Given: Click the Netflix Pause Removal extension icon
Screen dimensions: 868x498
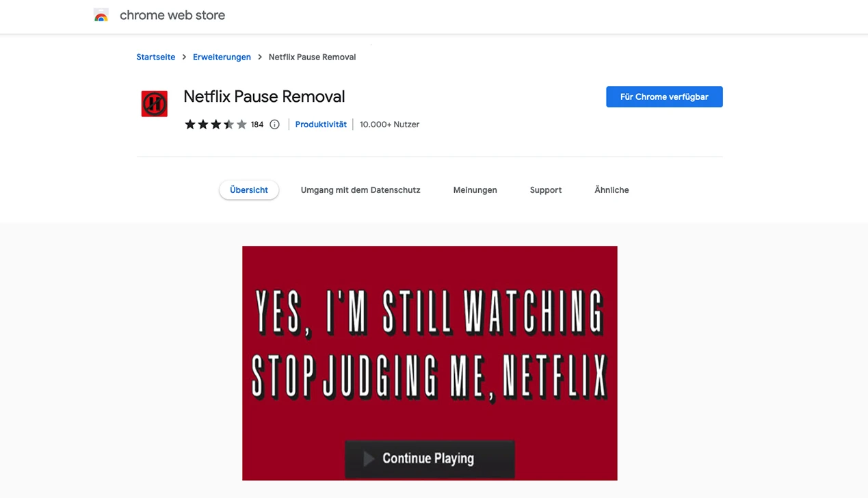Looking at the screenshot, I should tap(155, 104).
